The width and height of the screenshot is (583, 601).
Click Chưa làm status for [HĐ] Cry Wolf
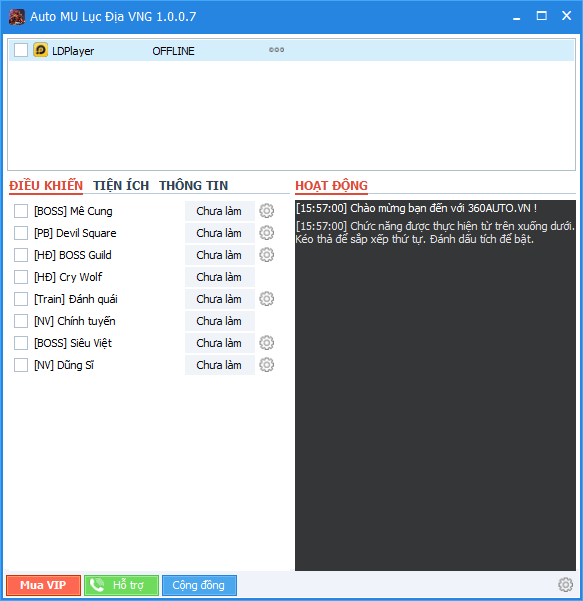pos(220,277)
